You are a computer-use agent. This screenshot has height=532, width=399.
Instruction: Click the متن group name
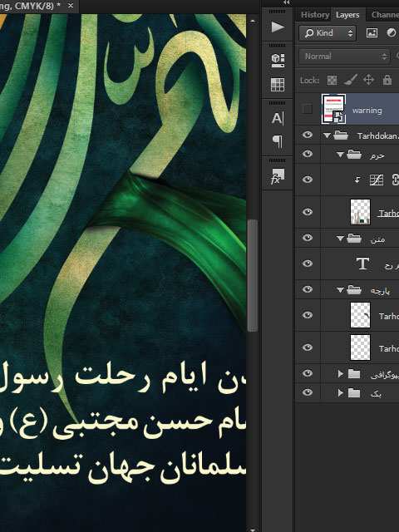click(x=377, y=239)
